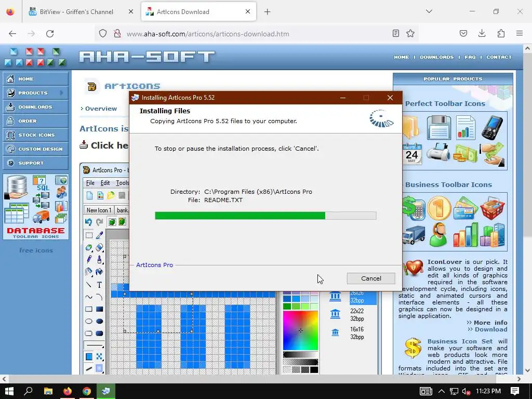Click the hands exchanging cash icon
The width and height of the screenshot is (532, 399).
pos(493,153)
